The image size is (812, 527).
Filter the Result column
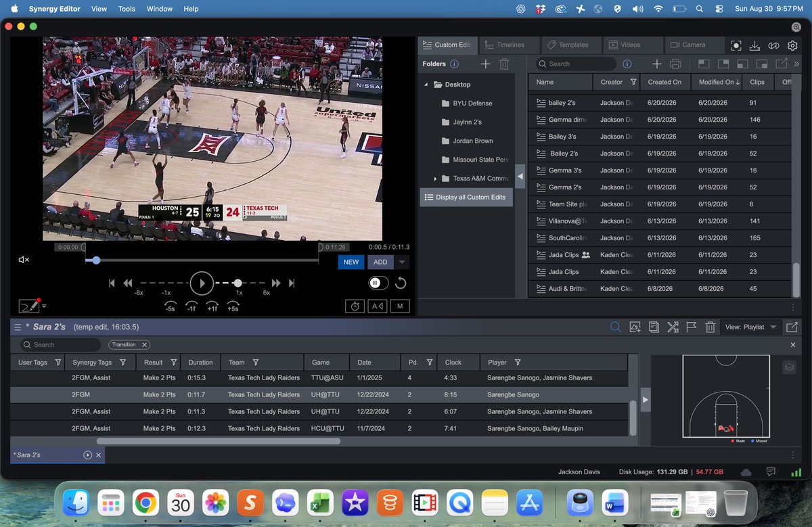(174, 362)
